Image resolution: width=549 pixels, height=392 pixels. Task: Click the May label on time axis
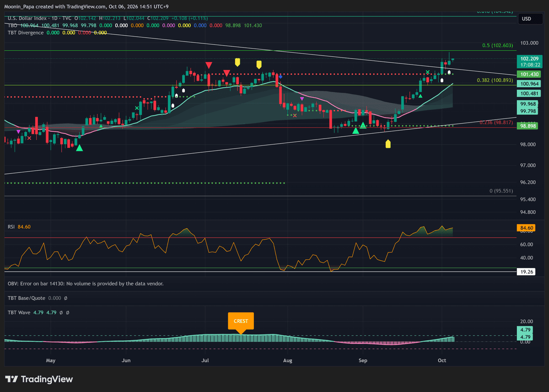[x=51, y=360]
